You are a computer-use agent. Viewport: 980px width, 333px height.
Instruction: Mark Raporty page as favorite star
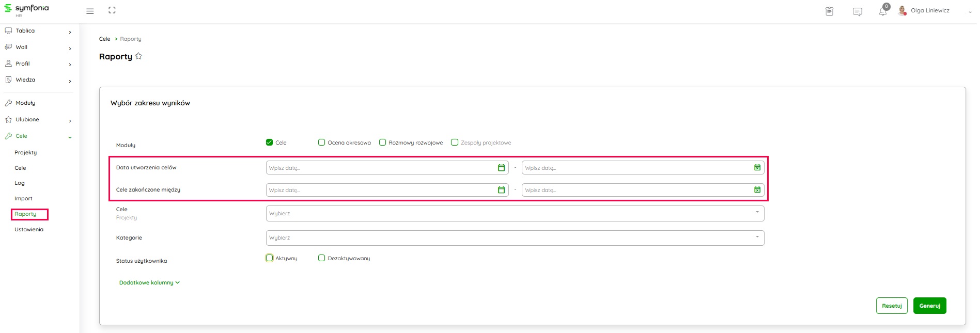point(138,56)
